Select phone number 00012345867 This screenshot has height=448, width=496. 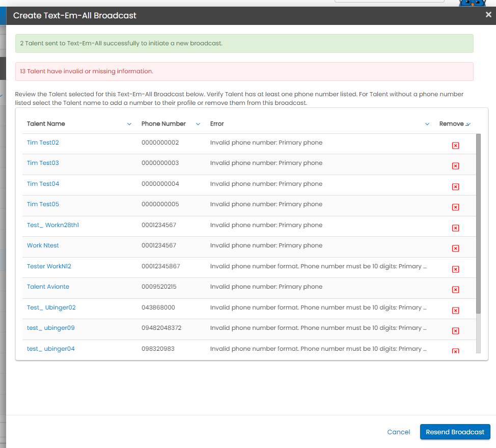(161, 266)
